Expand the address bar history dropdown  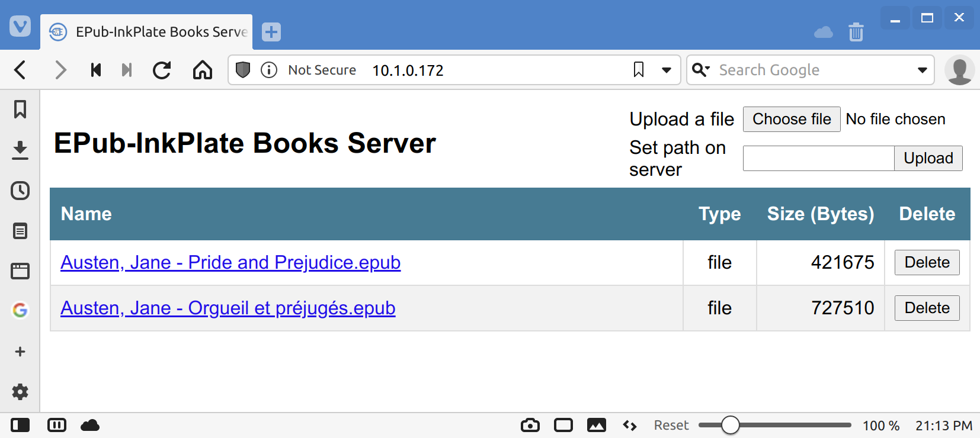(667, 70)
